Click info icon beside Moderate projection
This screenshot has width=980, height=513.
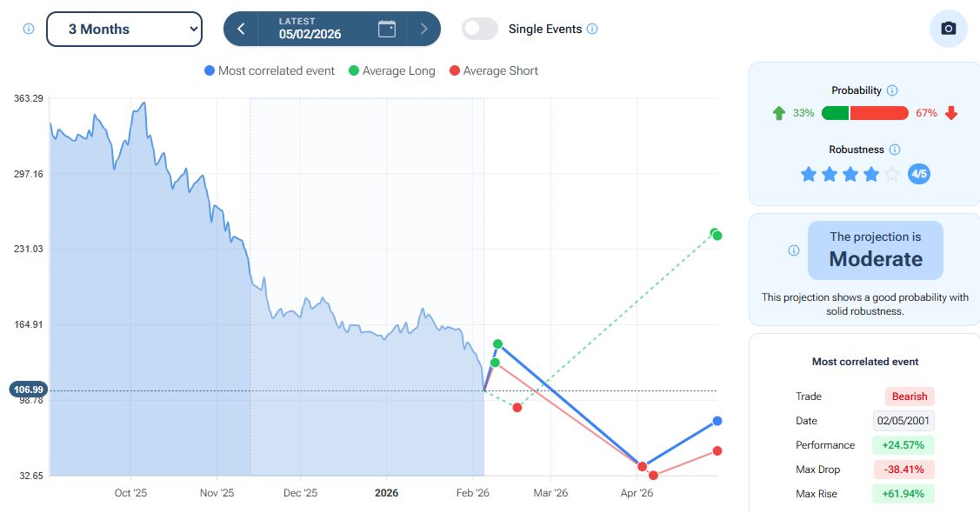coord(793,250)
